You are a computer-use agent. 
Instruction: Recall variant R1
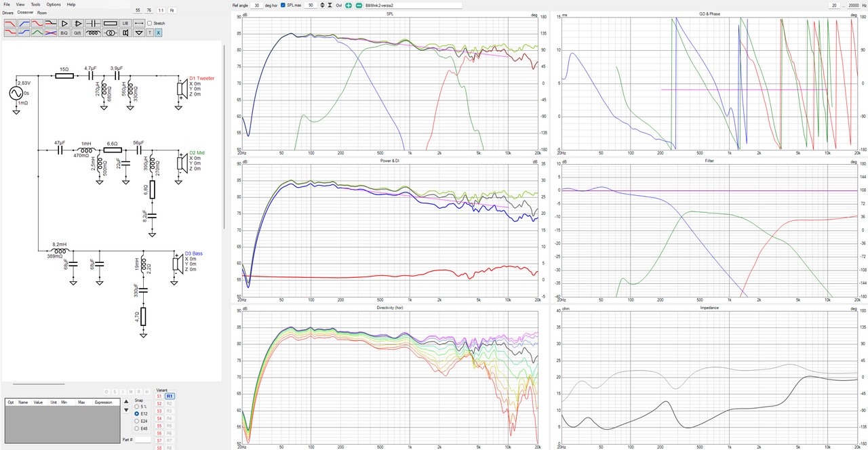[170, 396]
